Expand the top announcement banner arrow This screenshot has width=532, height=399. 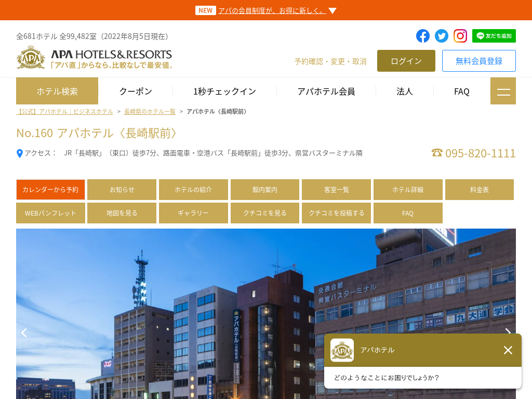pyautogui.click(x=332, y=11)
